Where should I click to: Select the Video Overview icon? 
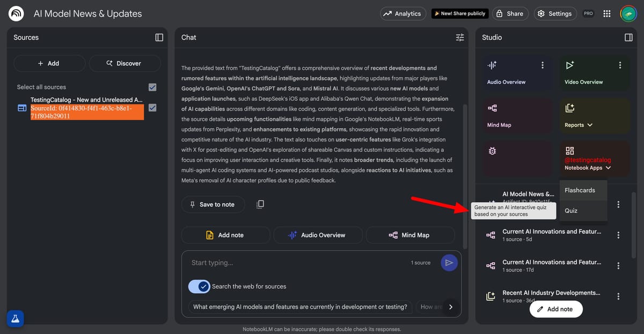tap(570, 64)
